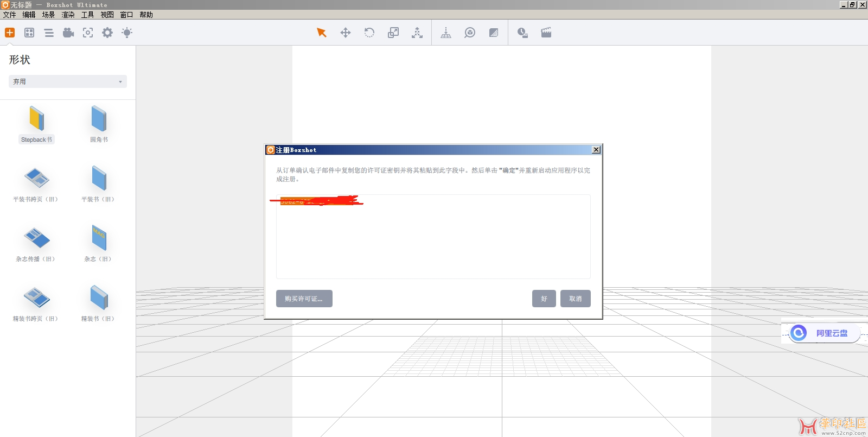
Task: Select the scale tool
Action: 393,33
